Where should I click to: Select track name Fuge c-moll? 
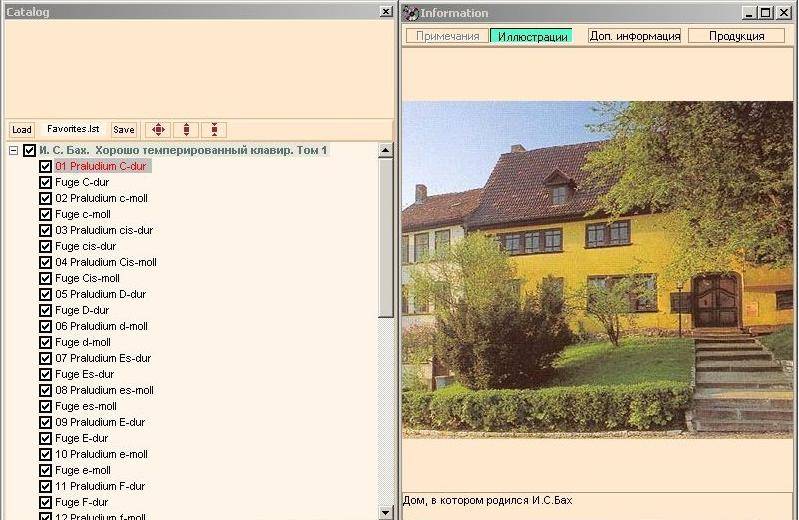point(83,214)
